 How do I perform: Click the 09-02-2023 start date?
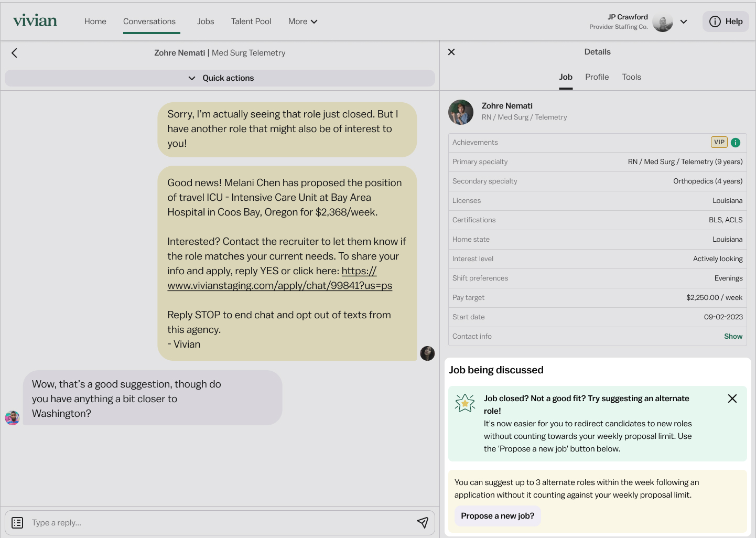click(723, 317)
